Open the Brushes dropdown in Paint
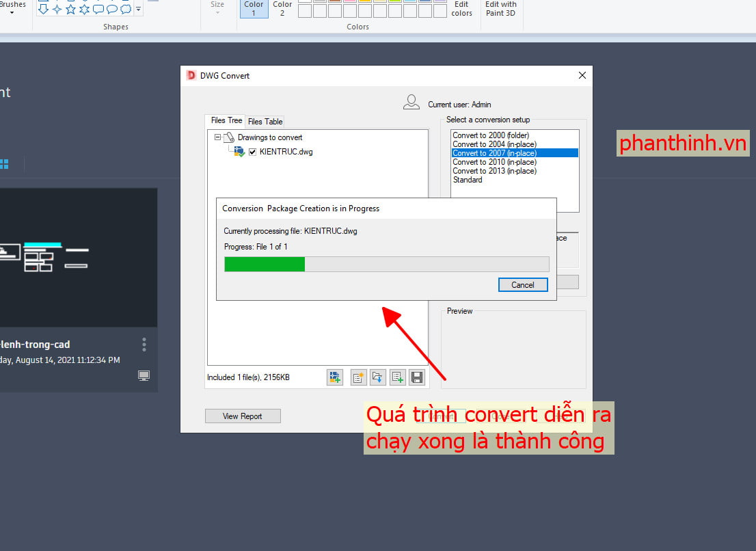This screenshot has height=551, width=756. tap(13, 8)
